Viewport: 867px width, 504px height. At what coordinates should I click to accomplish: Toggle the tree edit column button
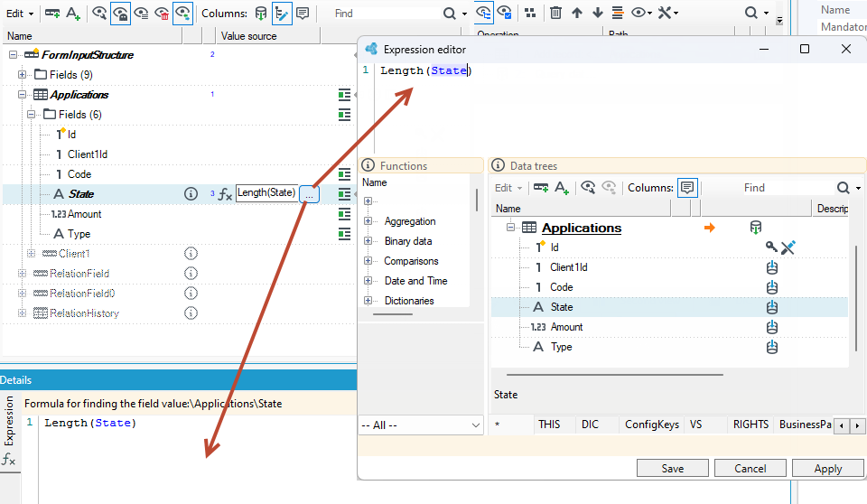pos(282,14)
